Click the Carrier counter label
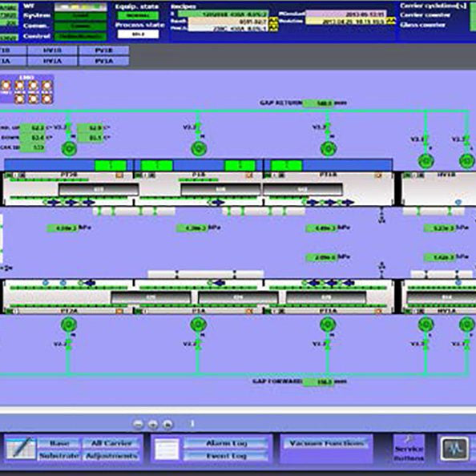Screen dimensions: 476x476 [x=425, y=15]
